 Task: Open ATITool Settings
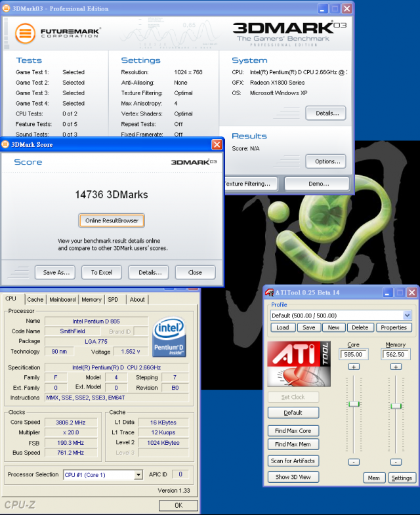pos(402,478)
